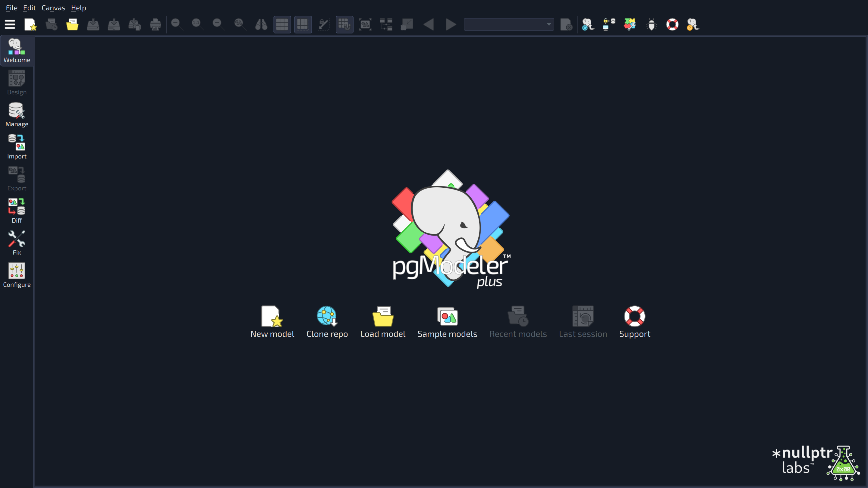The height and width of the screenshot is (488, 868).
Task: Open the database connections icon
Action: coord(609,24)
